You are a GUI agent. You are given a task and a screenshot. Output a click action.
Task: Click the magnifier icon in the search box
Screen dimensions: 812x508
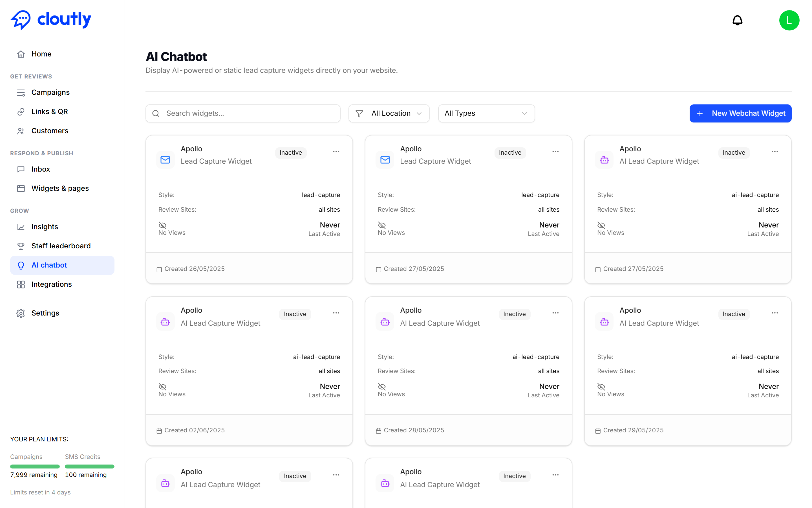[x=156, y=113]
